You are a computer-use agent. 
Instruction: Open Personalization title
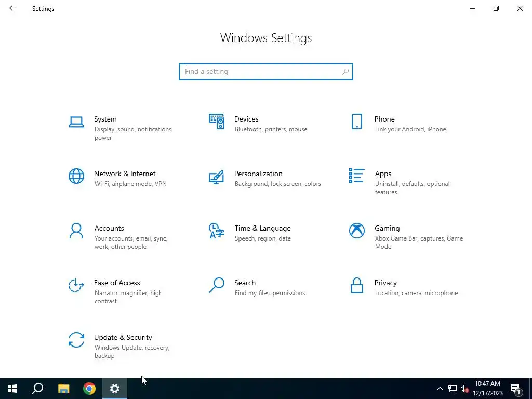258,174
